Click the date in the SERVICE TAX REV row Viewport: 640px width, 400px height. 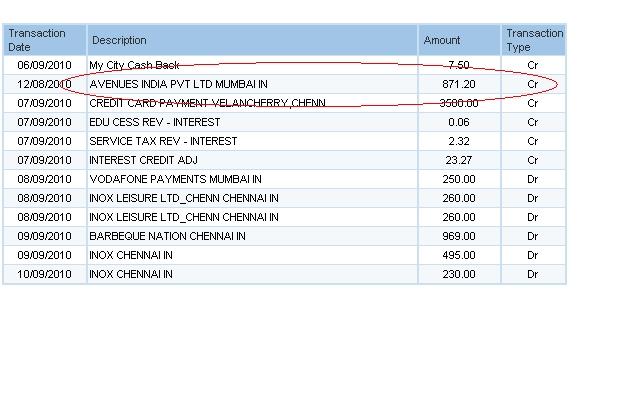[44, 141]
